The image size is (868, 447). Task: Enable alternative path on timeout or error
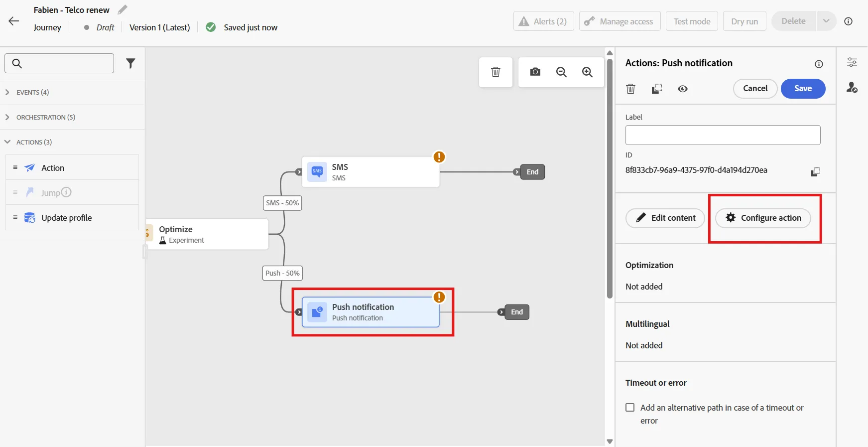tap(630, 408)
